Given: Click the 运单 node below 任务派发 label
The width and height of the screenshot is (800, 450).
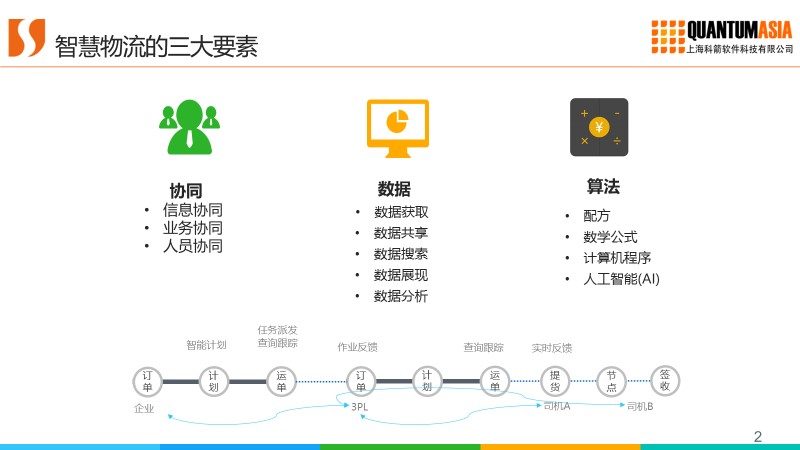Looking at the screenshot, I should (x=281, y=381).
